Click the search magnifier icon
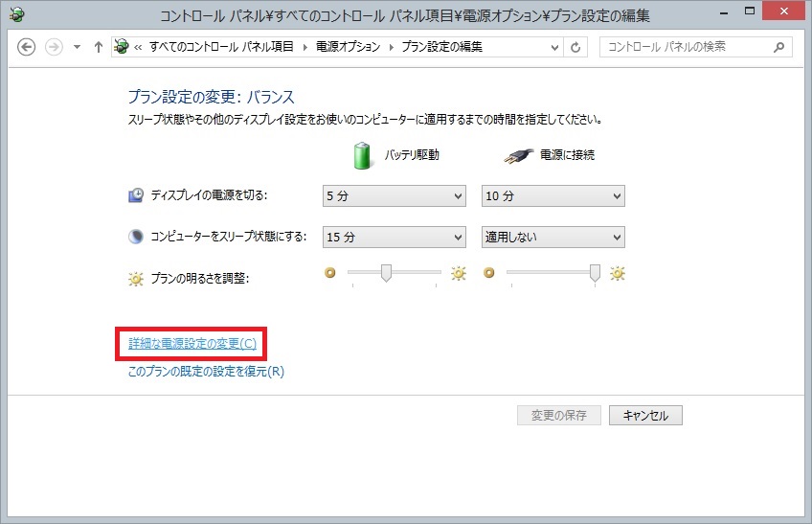The width and height of the screenshot is (812, 524). (x=778, y=47)
